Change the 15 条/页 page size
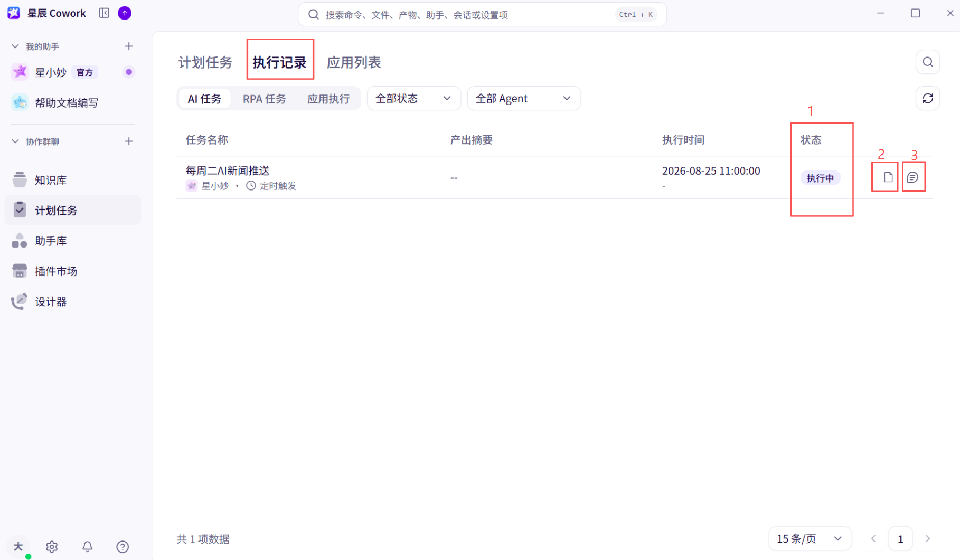 coord(810,539)
